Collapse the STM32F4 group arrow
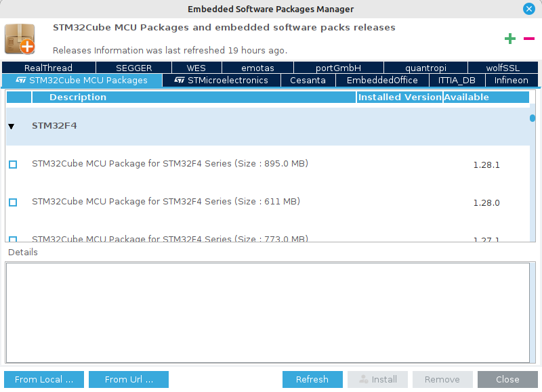The width and height of the screenshot is (542, 392). pos(12,127)
